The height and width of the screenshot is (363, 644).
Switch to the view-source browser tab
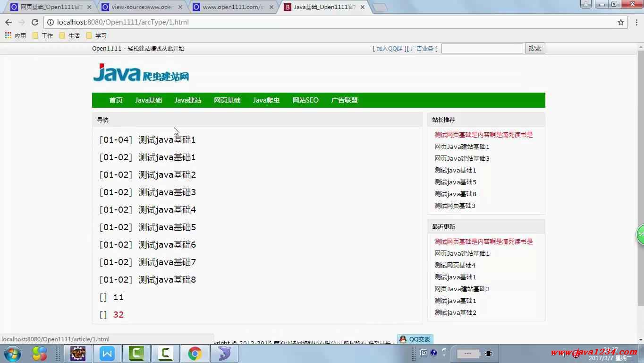pos(141,7)
